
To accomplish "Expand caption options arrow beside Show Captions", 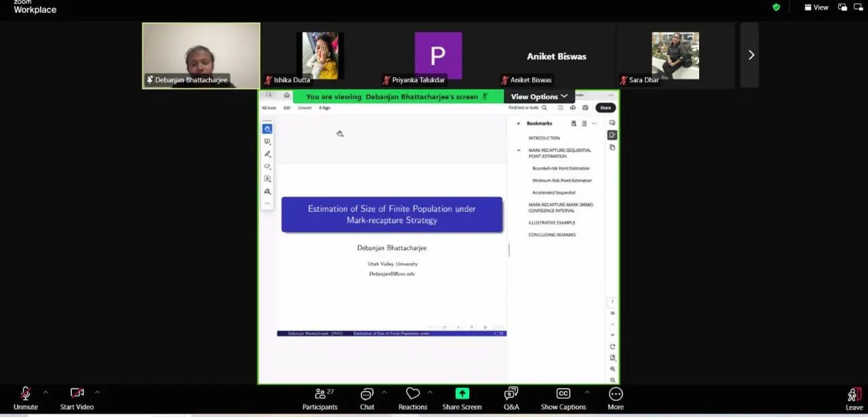I will click(x=587, y=392).
